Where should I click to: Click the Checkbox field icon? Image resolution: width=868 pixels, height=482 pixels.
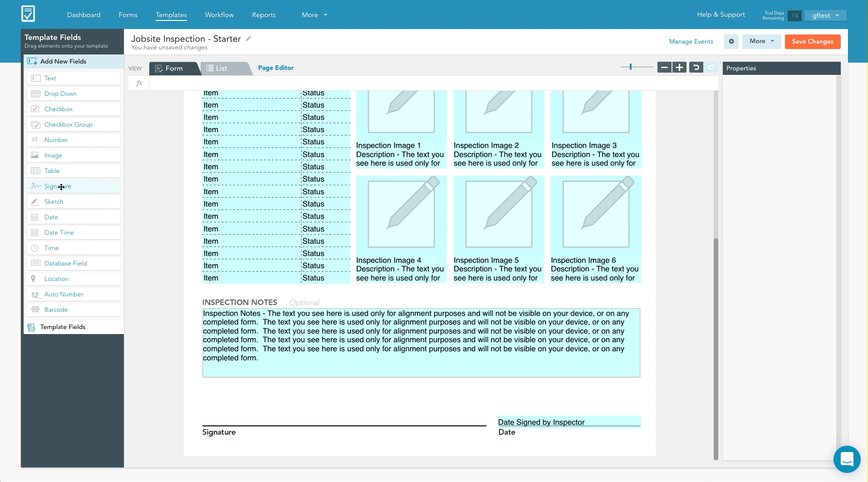click(x=35, y=109)
